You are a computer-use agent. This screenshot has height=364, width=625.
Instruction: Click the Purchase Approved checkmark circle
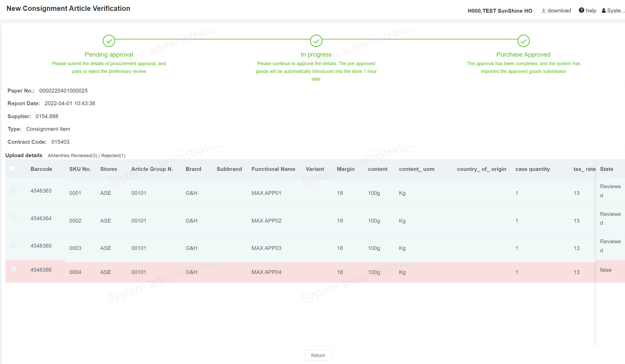pos(523,41)
